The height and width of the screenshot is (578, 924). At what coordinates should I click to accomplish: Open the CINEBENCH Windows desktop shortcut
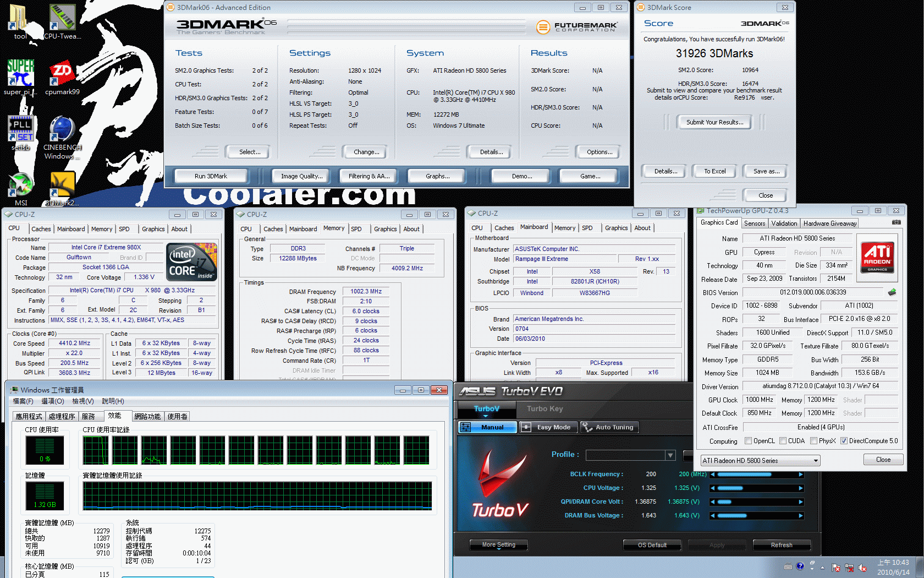[x=62, y=138]
